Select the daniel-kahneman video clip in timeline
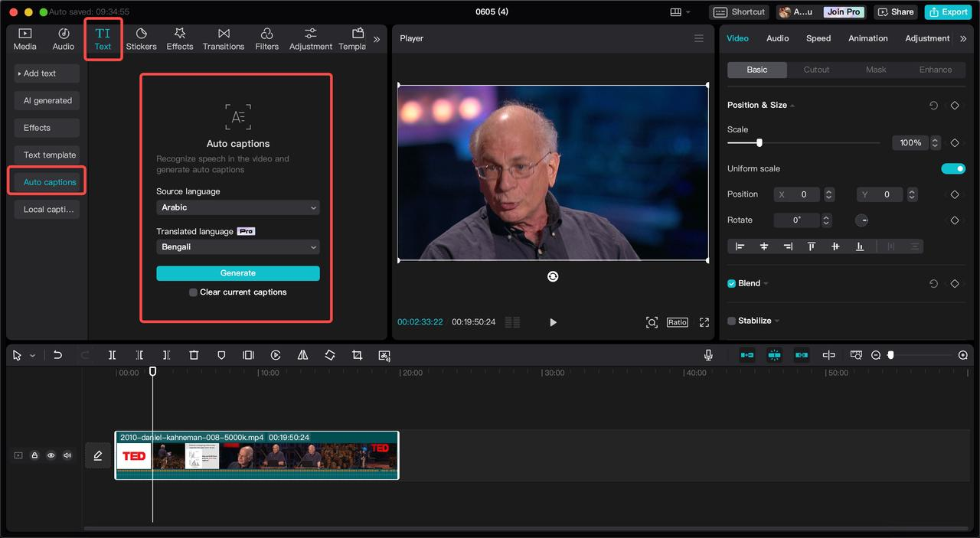Viewport: 980px width, 538px height. (x=256, y=455)
